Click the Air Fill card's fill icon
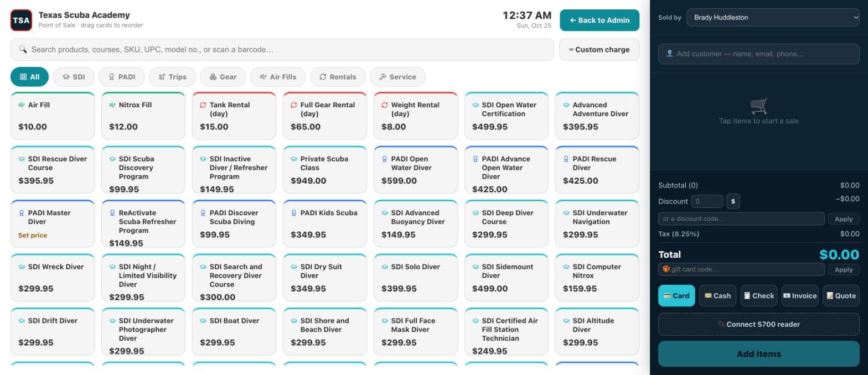868x375 pixels. tap(22, 105)
